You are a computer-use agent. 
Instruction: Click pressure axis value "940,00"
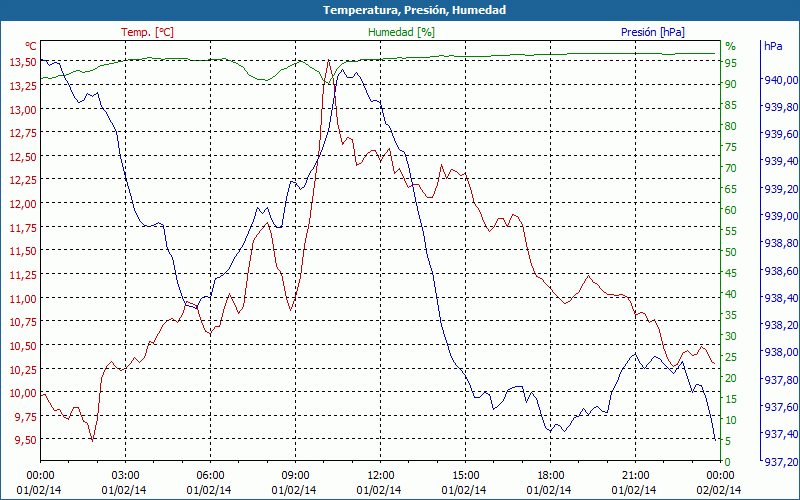(x=781, y=80)
